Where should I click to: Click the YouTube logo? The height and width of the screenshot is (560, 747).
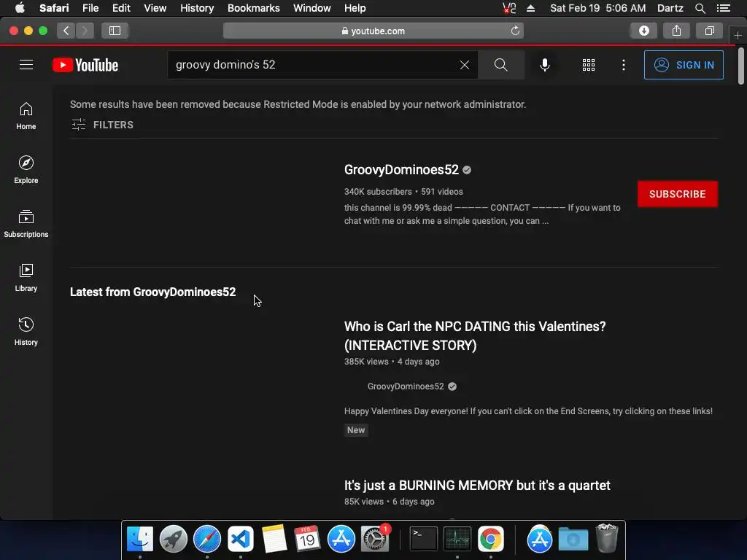click(85, 65)
